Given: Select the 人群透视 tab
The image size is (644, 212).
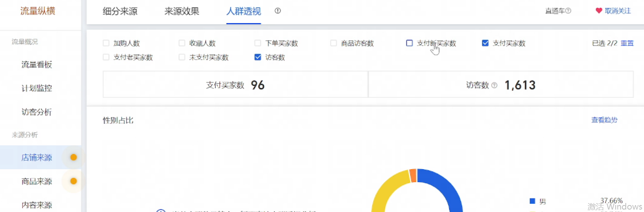Looking at the screenshot, I should coord(243,11).
